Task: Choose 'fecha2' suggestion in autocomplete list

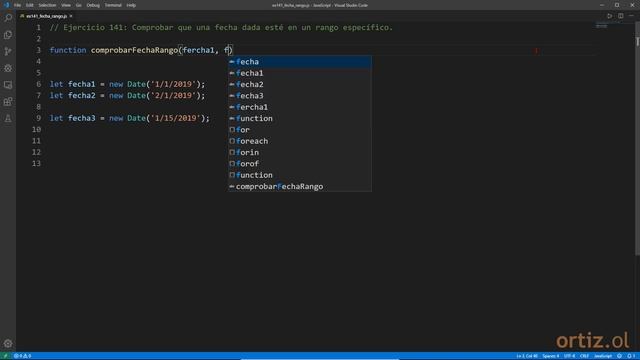Action: pos(300,84)
